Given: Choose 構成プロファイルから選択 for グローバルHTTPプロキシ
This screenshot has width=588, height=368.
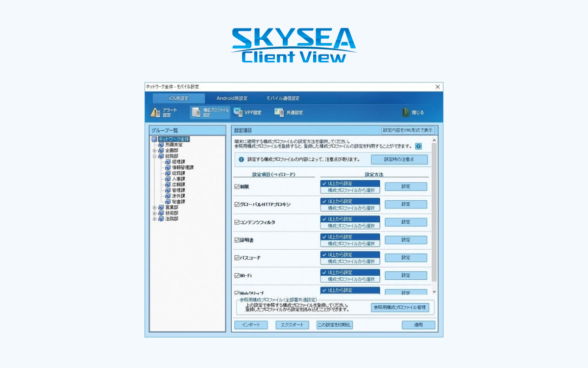Looking at the screenshot, I should click(350, 208).
